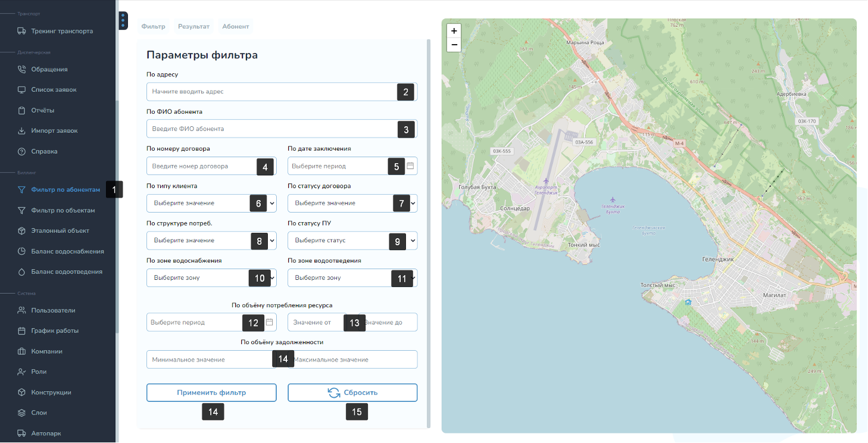Screen dimensions: 868x443
Task: Click the question mark icon for Справка
Action: pyautogui.click(x=21, y=151)
